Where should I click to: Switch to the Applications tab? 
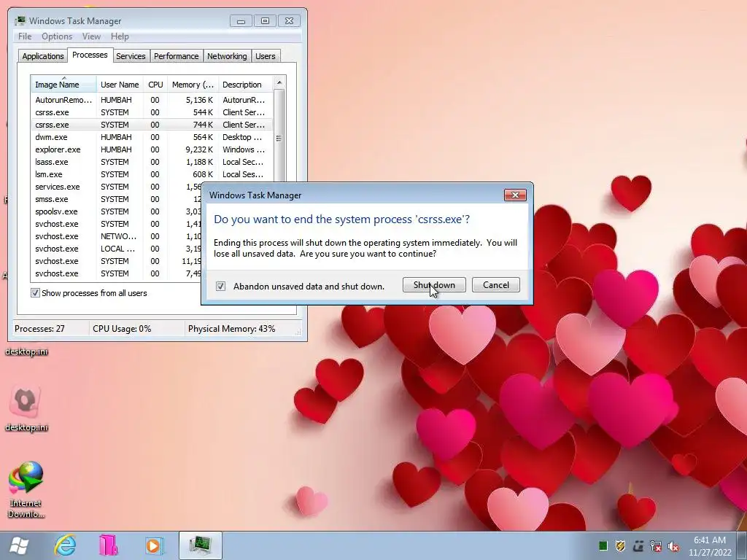[43, 55]
